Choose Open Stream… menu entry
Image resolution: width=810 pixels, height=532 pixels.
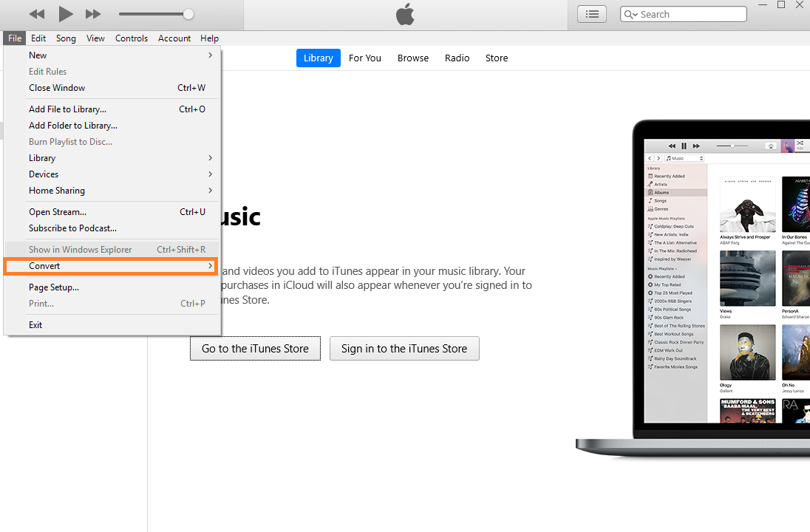pyautogui.click(x=112, y=212)
